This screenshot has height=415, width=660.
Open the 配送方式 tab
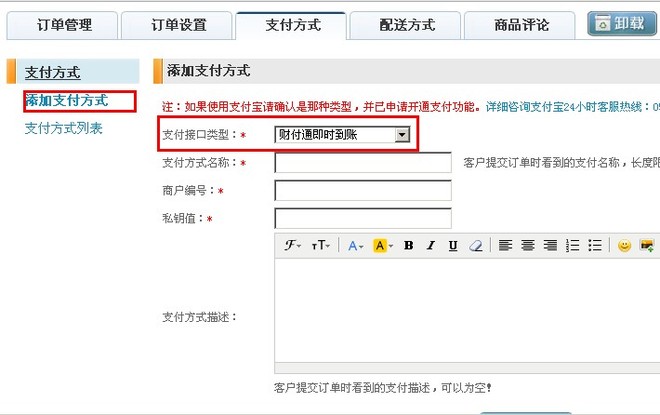(x=406, y=25)
